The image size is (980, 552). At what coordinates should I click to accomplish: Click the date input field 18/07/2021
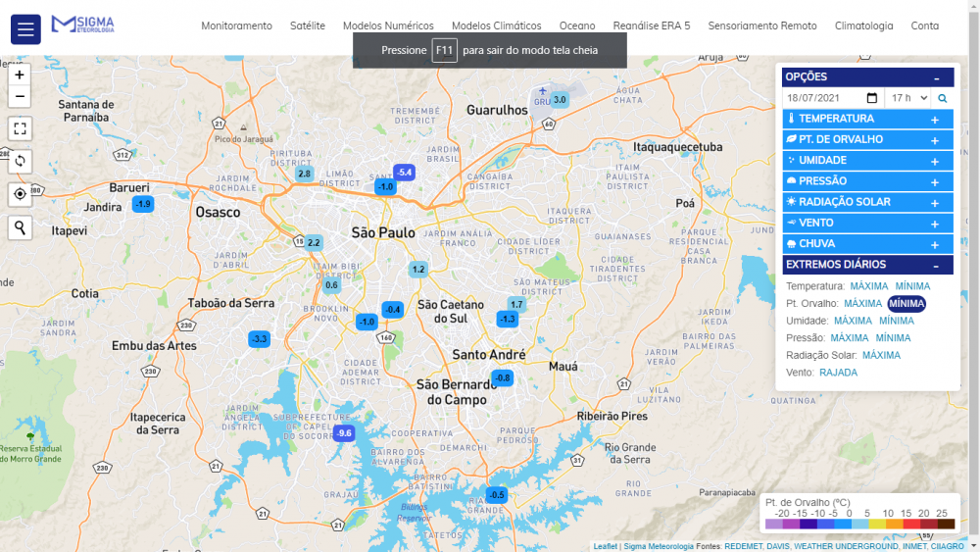823,98
